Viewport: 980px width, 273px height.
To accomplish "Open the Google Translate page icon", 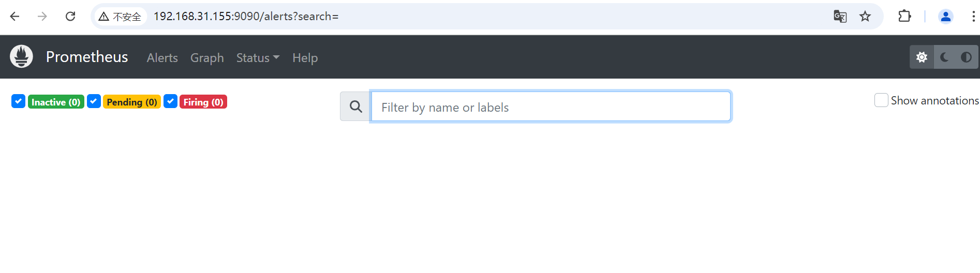I will tap(840, 17).
